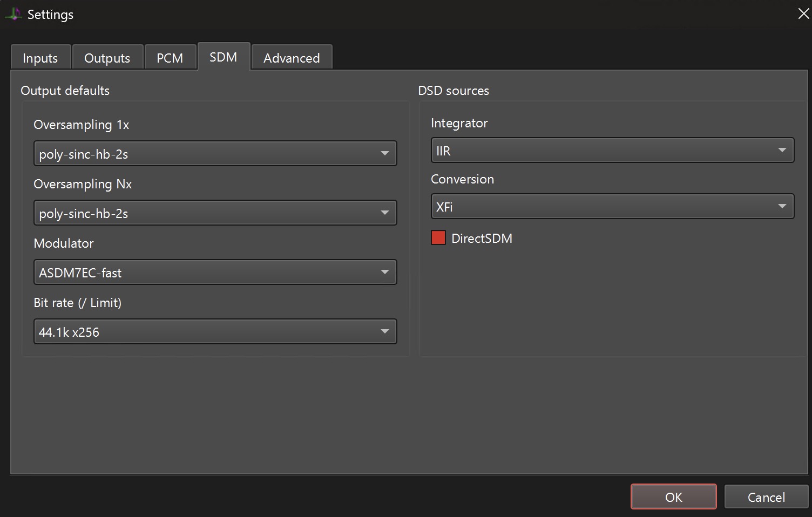Close the Settings dialog with the X
The height and width of the screenshot is (517, 812).
coord(803,14)
